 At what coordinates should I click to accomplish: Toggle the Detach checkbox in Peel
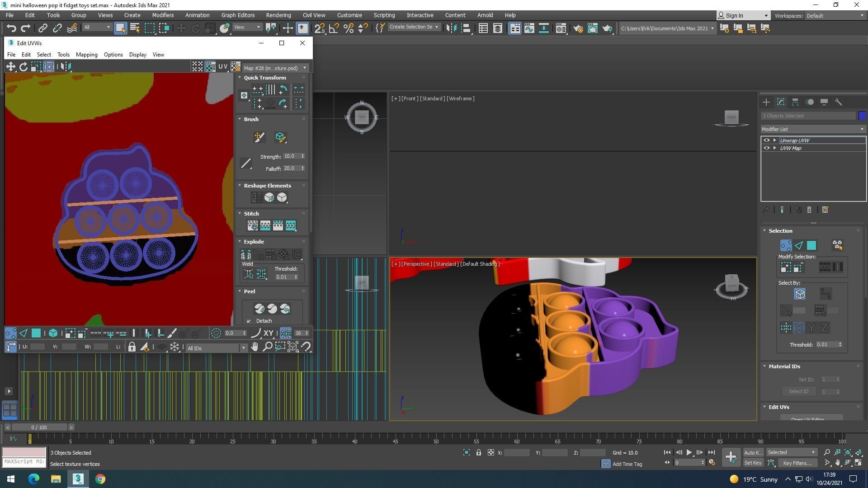[x=249, y=321]
